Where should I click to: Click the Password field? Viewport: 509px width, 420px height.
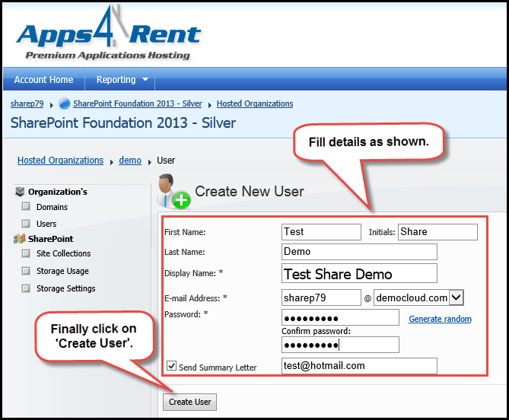coord(340,317)
